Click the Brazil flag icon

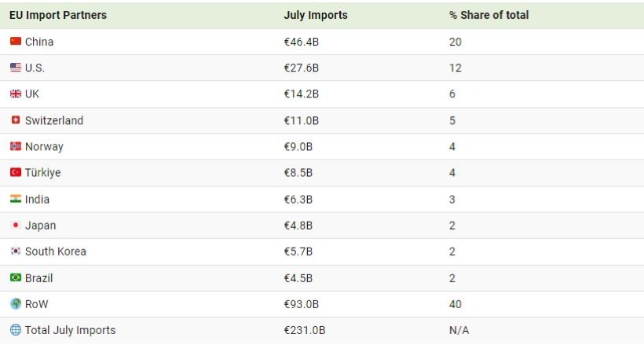point(16,277)
